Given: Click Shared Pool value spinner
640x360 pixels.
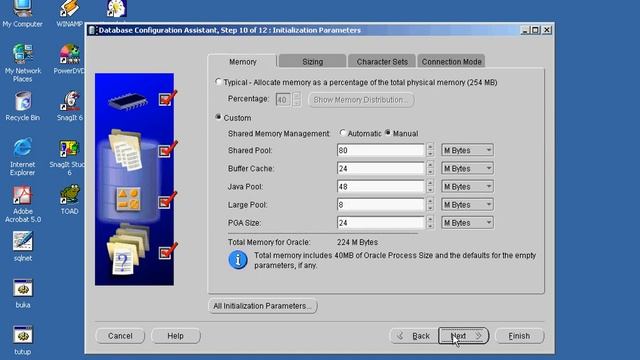Looking at the screenshot, I should pos(430,150).
